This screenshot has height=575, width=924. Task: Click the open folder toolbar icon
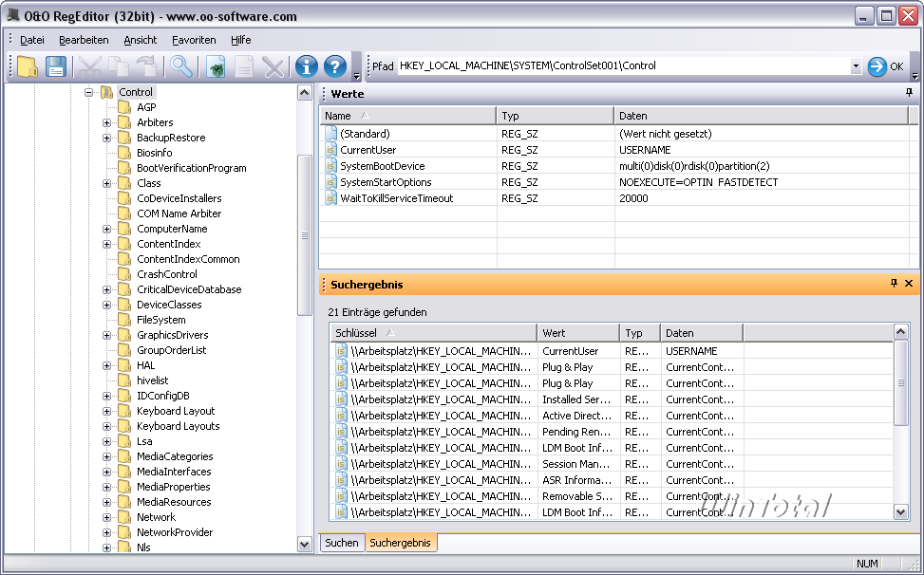(28, 66)
